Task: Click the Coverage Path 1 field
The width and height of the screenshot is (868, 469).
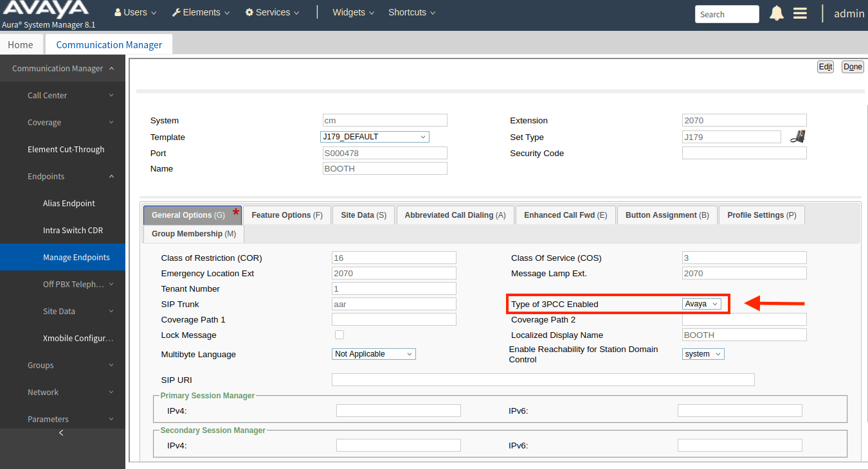Action: (393, 319)
